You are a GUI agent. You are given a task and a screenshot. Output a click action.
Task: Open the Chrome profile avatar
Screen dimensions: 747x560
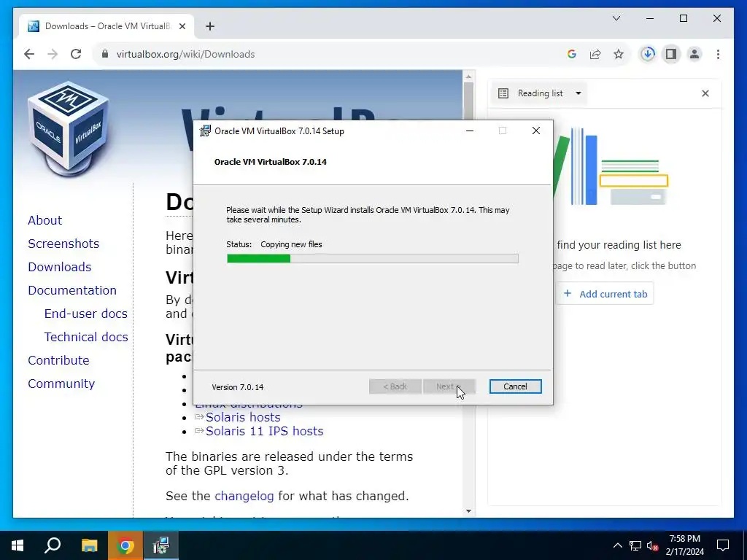click(x=694, y=54)
